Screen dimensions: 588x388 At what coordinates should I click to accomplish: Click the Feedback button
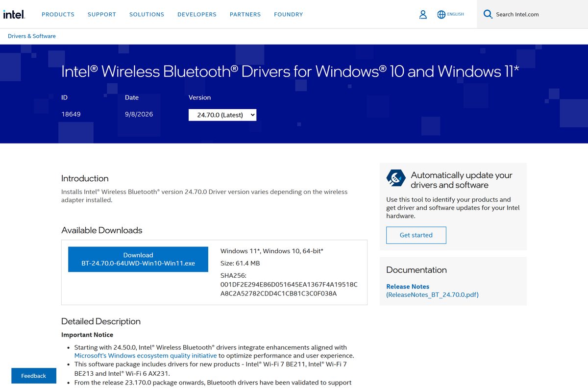point(34,376)
